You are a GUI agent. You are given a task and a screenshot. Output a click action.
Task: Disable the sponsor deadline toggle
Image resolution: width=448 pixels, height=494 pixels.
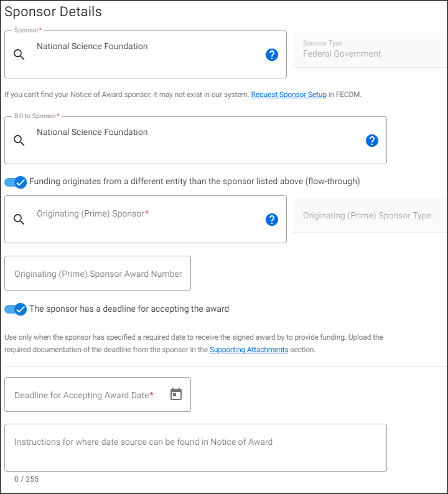coord(16,309)
